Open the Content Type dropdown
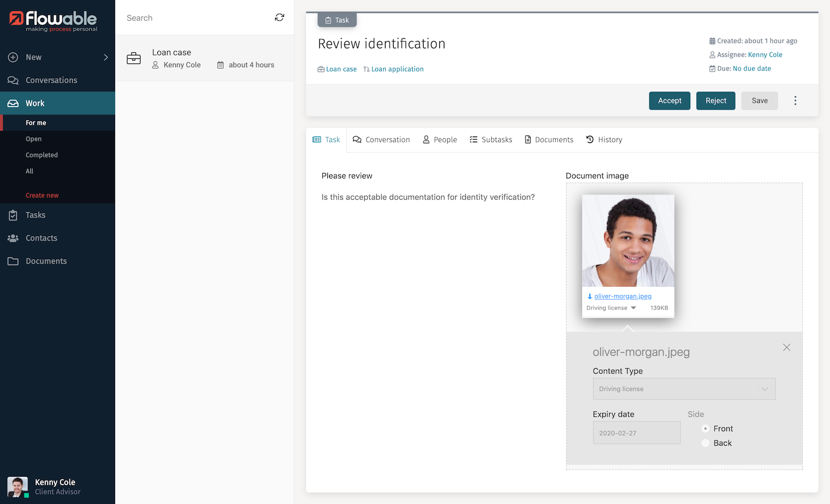This screenshot has width=830, height=504. click(x=684, y=389)
